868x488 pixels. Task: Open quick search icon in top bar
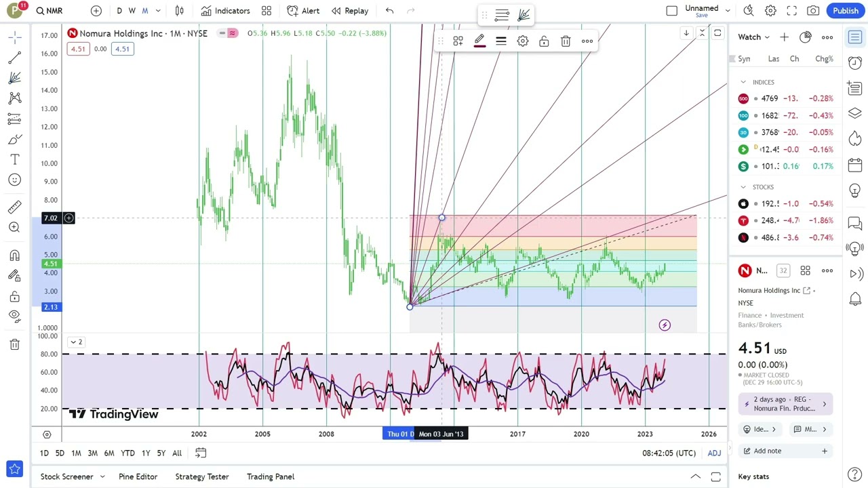tap(749, 11)
